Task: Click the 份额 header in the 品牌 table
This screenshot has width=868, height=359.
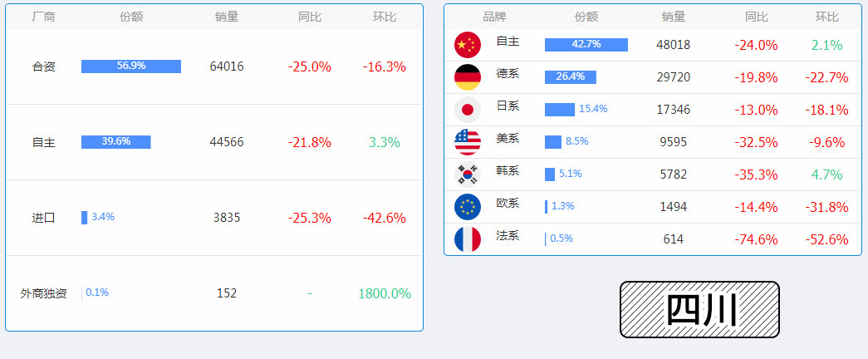Action: click(586, 17)
